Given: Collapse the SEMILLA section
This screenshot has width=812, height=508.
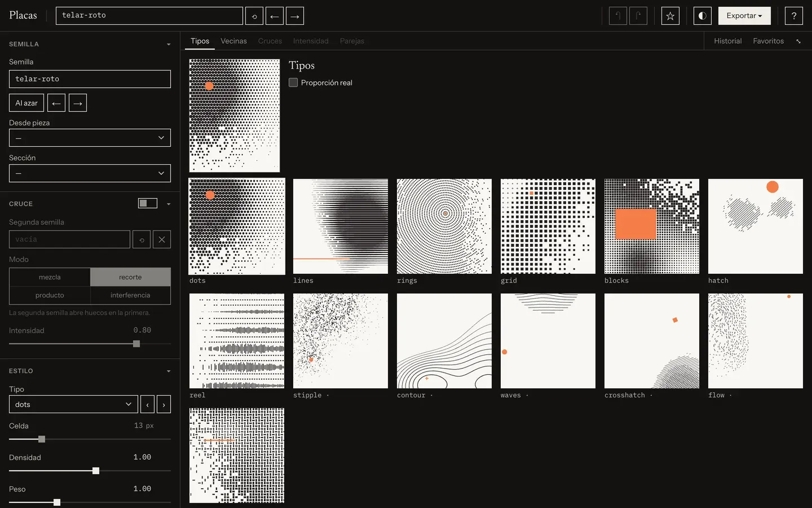Looking at the screenshot, I should tap(169, 45).
